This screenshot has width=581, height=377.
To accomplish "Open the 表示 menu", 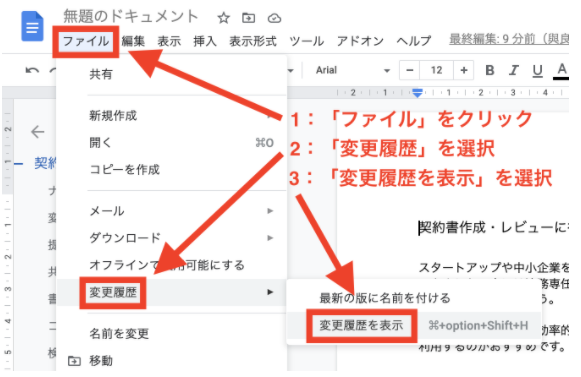I will [x=169, y=41].
